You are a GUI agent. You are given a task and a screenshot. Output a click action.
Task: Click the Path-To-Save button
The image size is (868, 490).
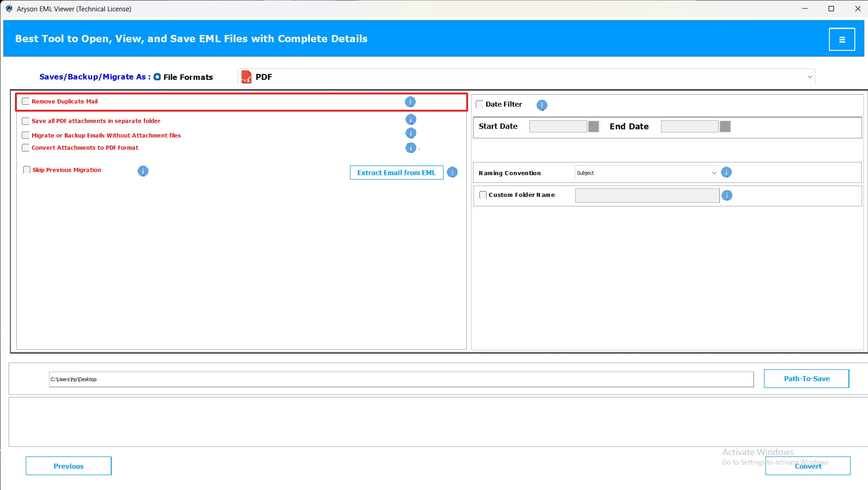(806, 379)
